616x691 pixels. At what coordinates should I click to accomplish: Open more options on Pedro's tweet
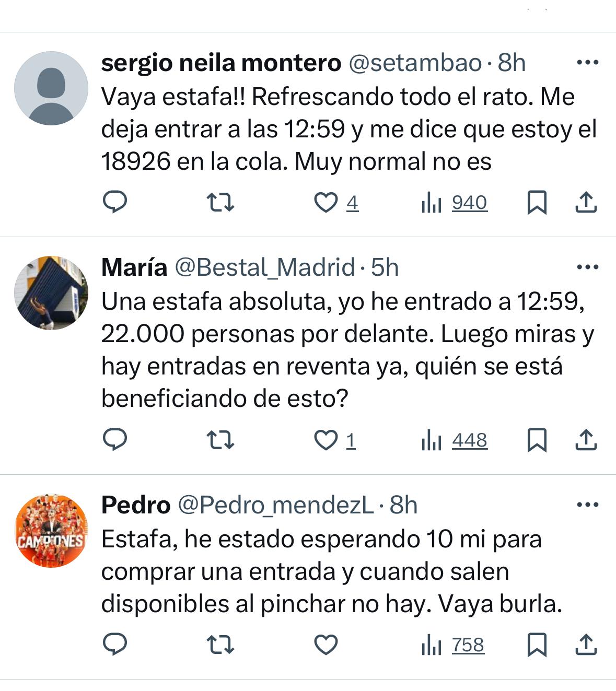click(x=587, y=505)
